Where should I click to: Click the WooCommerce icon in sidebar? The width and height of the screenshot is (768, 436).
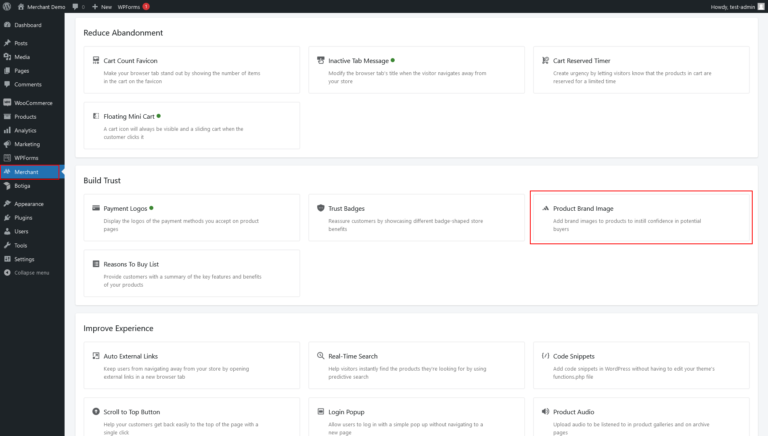7,103
